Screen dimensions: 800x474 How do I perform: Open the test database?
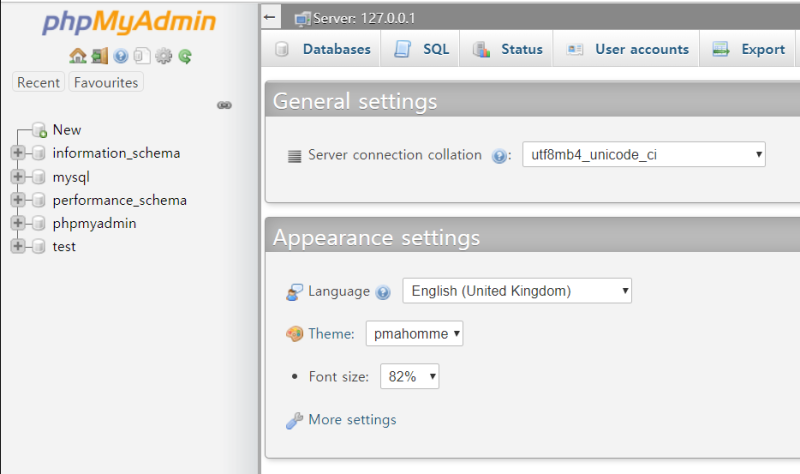pyautogui.click(x=64, y=246)
